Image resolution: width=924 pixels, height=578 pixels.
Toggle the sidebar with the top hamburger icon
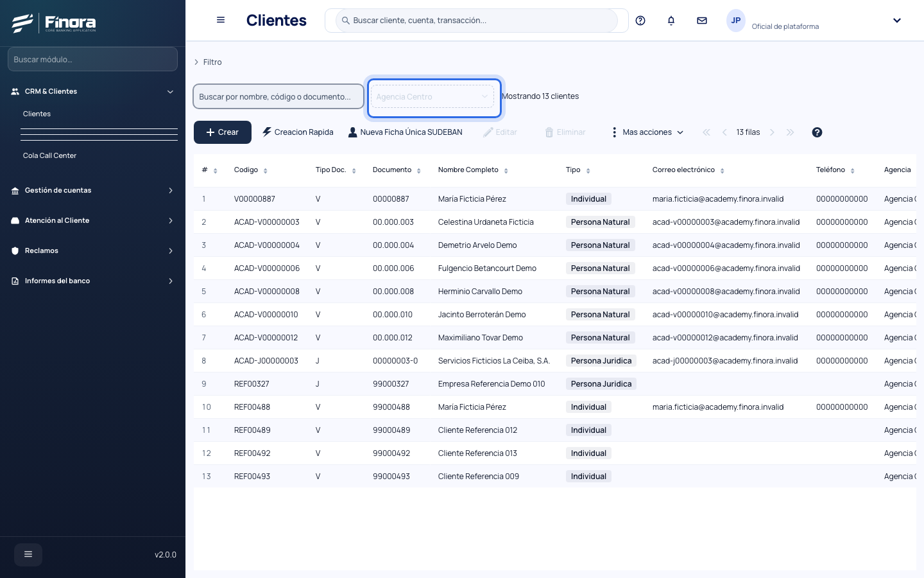pos(221,20)
